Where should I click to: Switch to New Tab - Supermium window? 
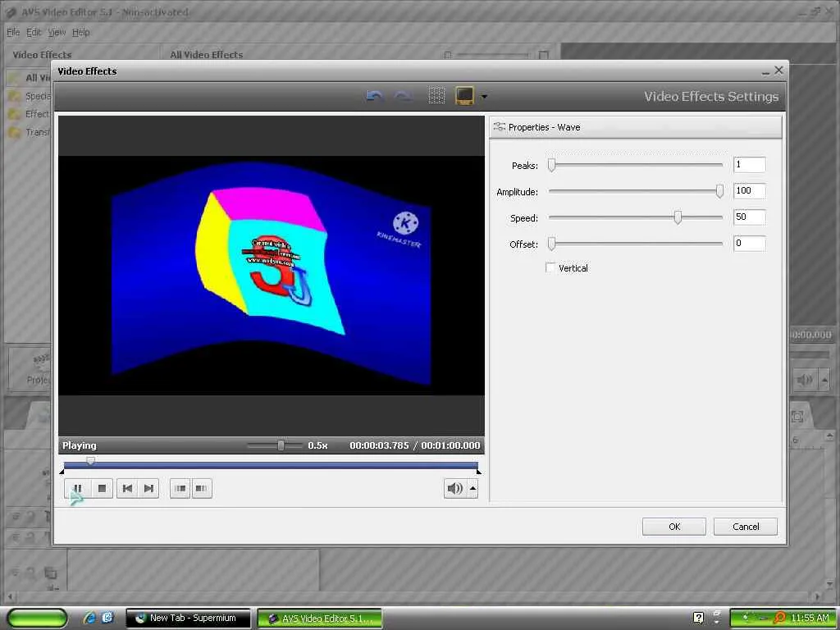click(x=188, y=619)
